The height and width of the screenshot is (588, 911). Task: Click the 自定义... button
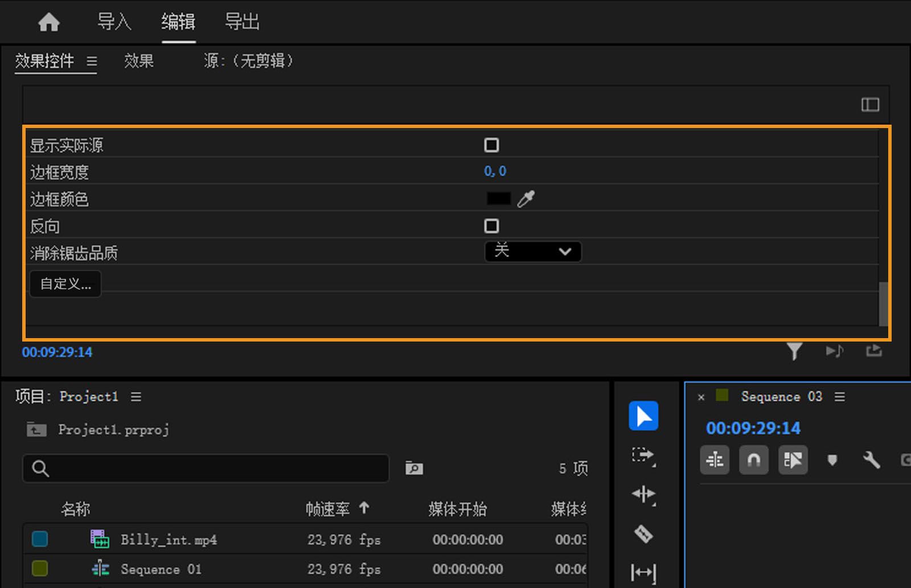[x=65, y=283]
